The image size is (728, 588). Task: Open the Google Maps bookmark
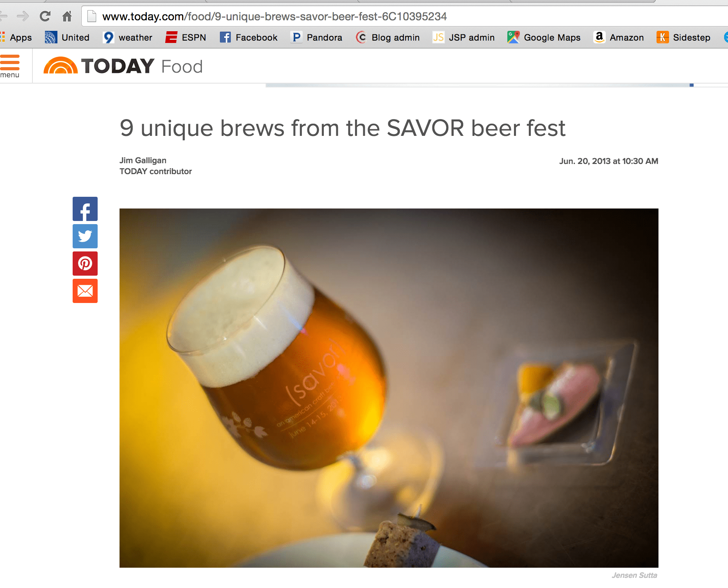(x=544, y=37)
